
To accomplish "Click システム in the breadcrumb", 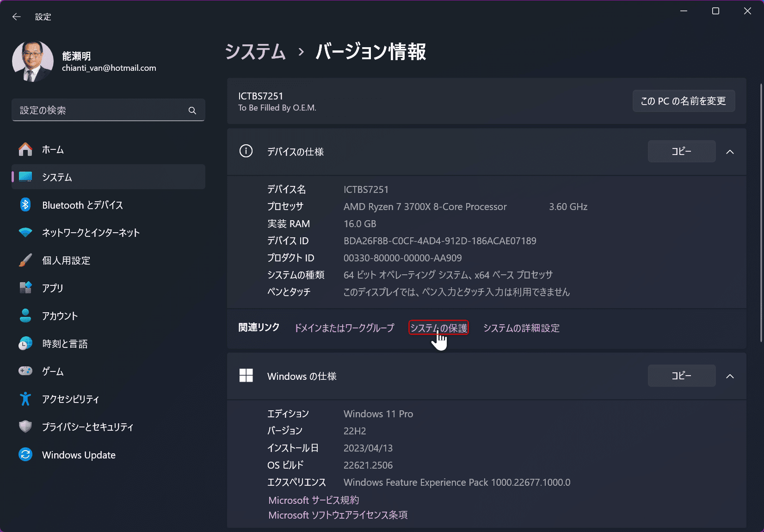I will 255,51.
